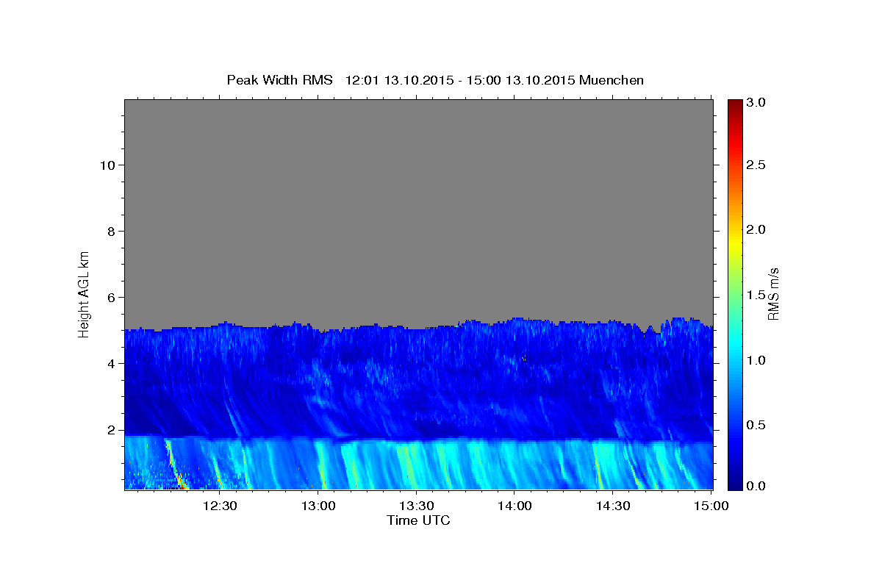Click the 'Time UTC' axis label

(x=418, y=520)
